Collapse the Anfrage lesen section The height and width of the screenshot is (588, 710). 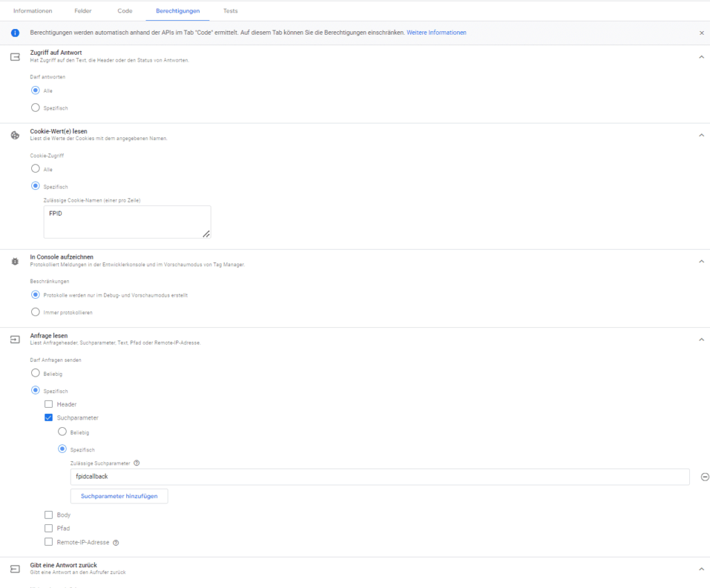click(x=701, y=340)
